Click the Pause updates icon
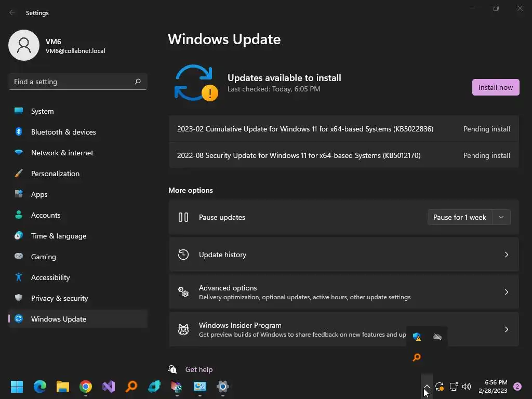The height and width of the screenshot is (399, 532). (x=183, y=217)
